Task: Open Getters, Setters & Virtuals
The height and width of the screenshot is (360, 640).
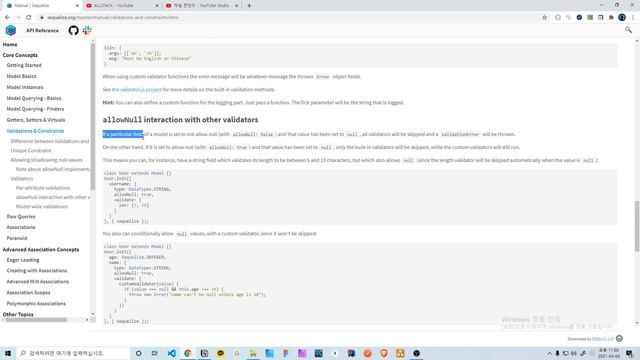Action: 36,120
